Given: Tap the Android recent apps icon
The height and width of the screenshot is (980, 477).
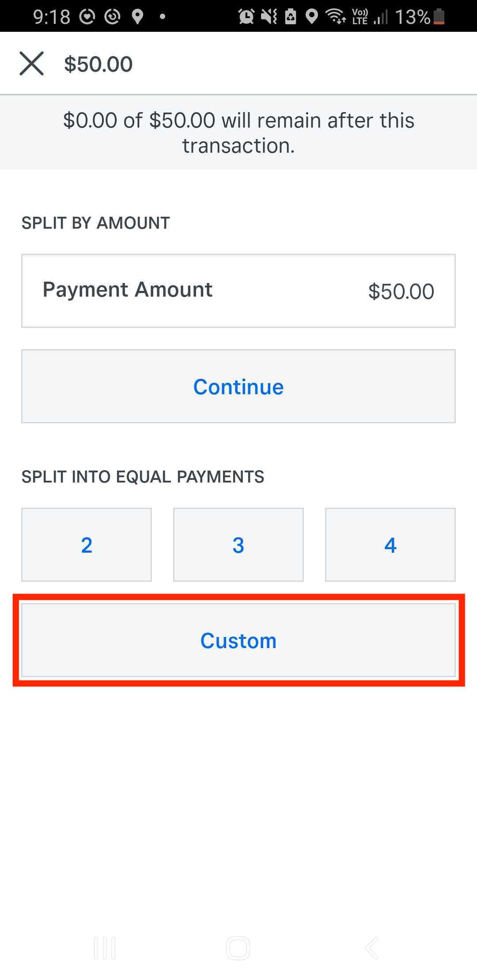Looking at the screenshot, I should pyautogui.click(x=105, y=948).
